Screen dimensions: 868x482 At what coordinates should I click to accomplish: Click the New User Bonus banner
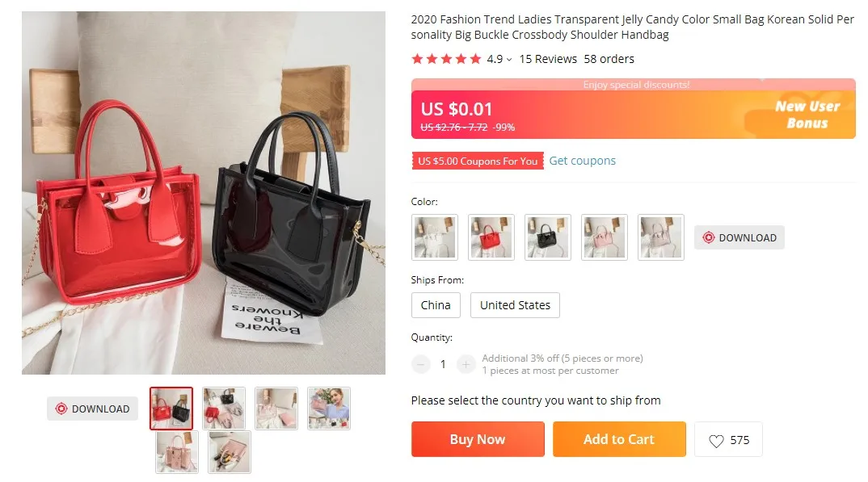tap(807, 115)
